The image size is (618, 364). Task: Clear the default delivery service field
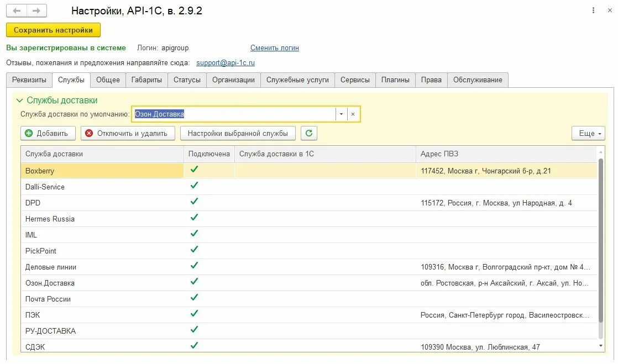[353, 114]
